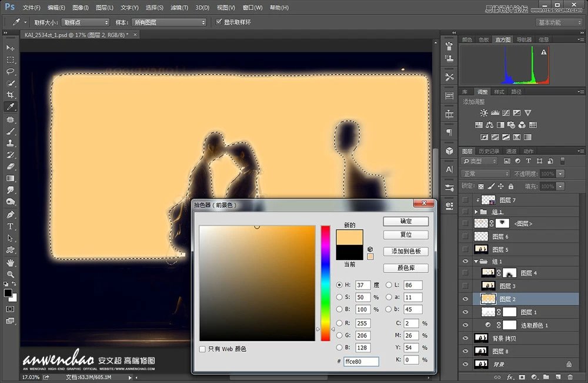The height and width of the screenshot is (383, 588).
Task: Click the 颜色库 button
Action: [406, 268]
